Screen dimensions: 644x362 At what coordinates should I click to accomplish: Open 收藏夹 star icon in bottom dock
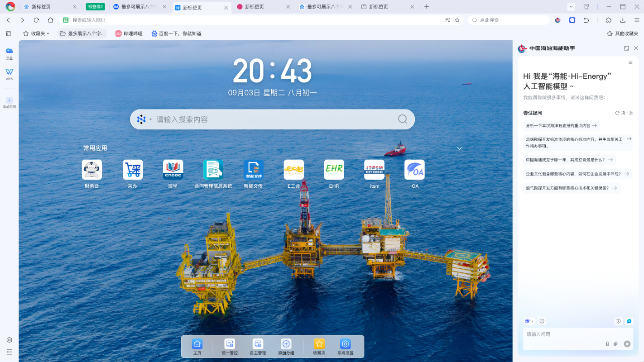tap(319, 344)
